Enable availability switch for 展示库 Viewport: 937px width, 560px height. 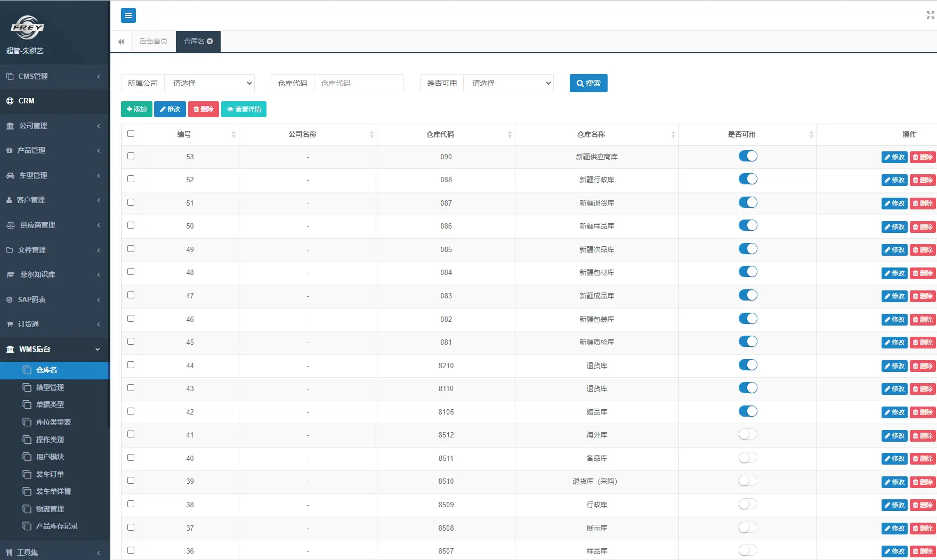pos(748,527)
